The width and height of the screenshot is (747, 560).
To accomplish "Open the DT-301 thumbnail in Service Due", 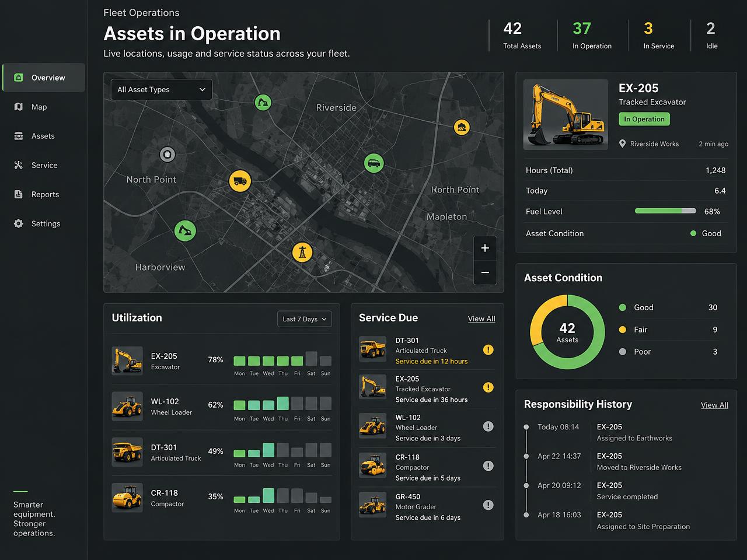I will (x=372, y=349).
